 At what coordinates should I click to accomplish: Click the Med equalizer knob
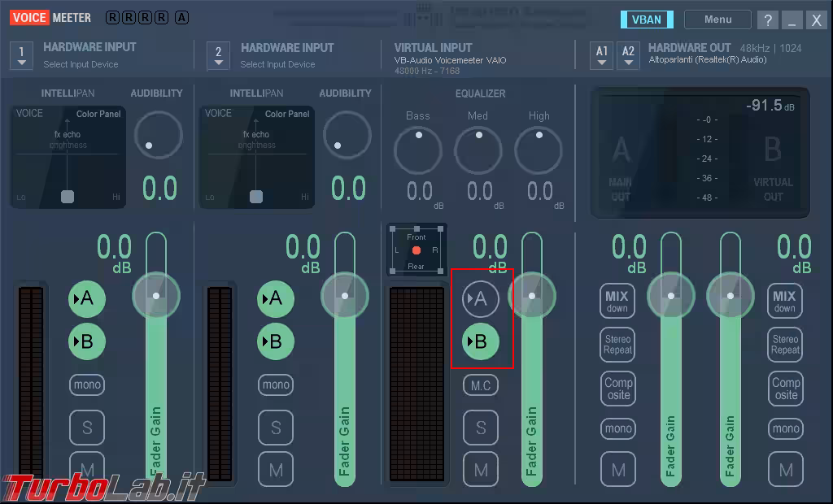coord(478,150)
